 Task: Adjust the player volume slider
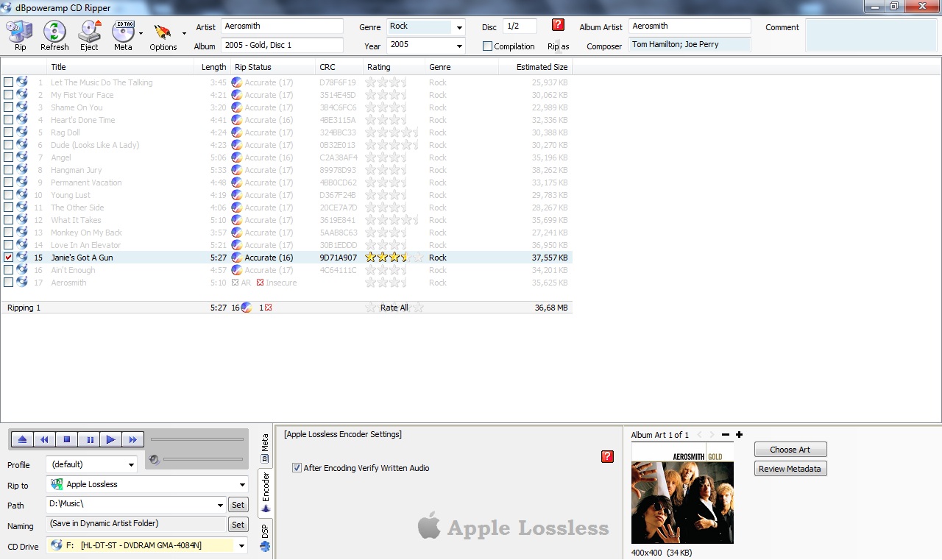click(202, 459)
